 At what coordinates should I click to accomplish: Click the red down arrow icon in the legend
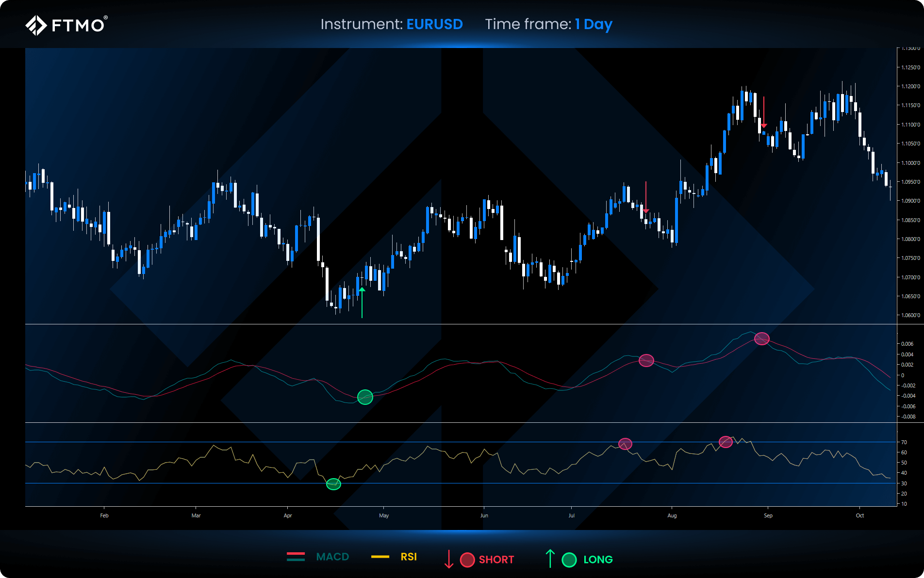[449, 559]
